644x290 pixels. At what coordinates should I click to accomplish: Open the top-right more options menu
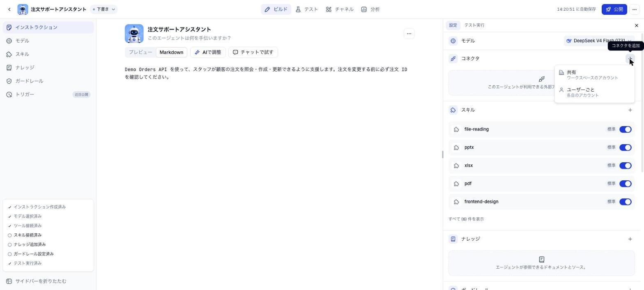tap(635, 9)
